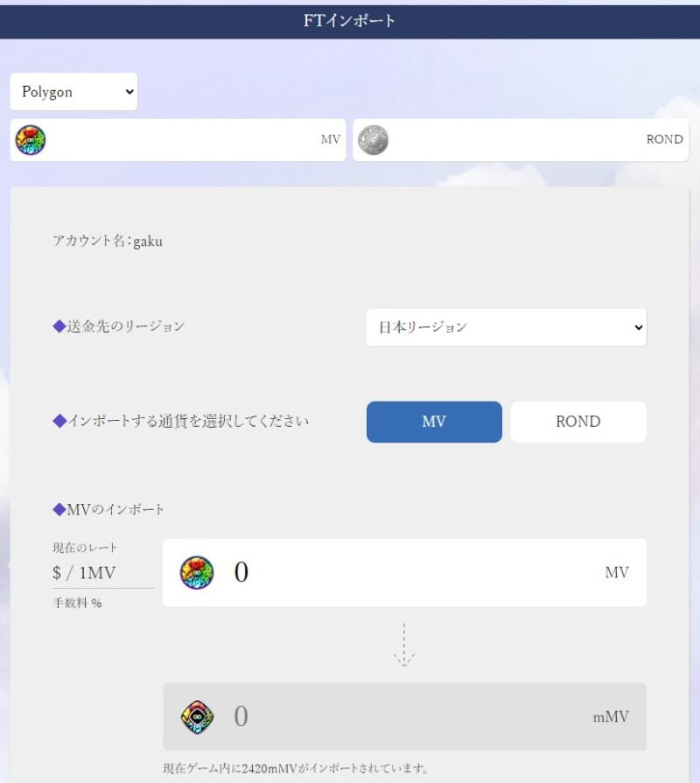Click the MV amount input field
Viewport: 700px width, 783px height.
pos(404,572)
